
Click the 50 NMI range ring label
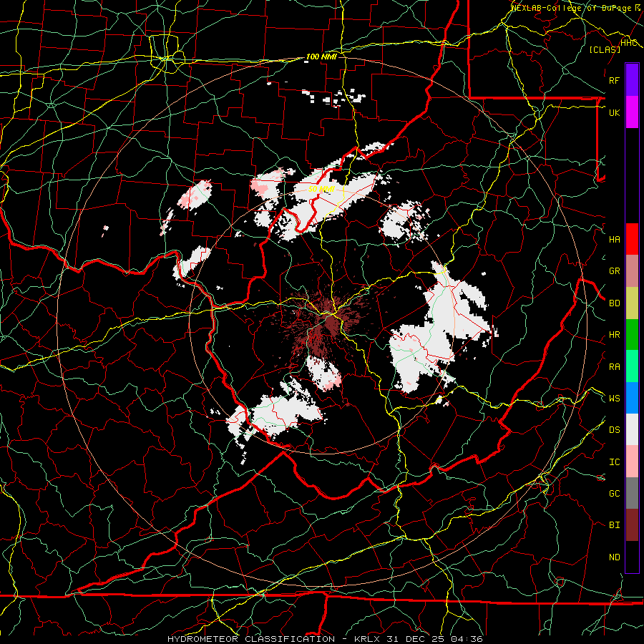[x=321, y=189]
